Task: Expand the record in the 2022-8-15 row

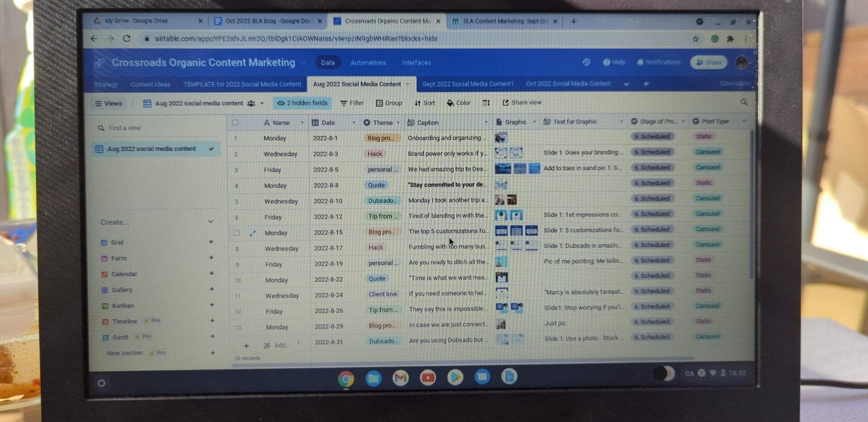Action: click(x=253, y=233)
